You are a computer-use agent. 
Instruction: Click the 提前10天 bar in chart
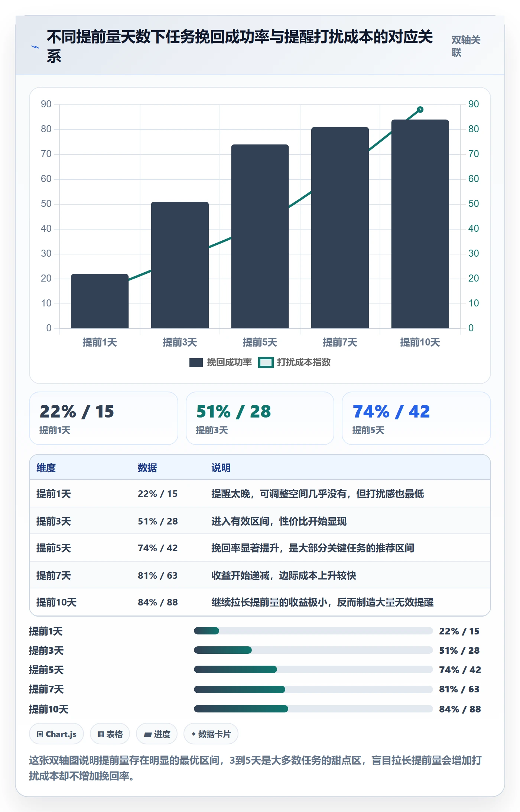tap(420, 224)
